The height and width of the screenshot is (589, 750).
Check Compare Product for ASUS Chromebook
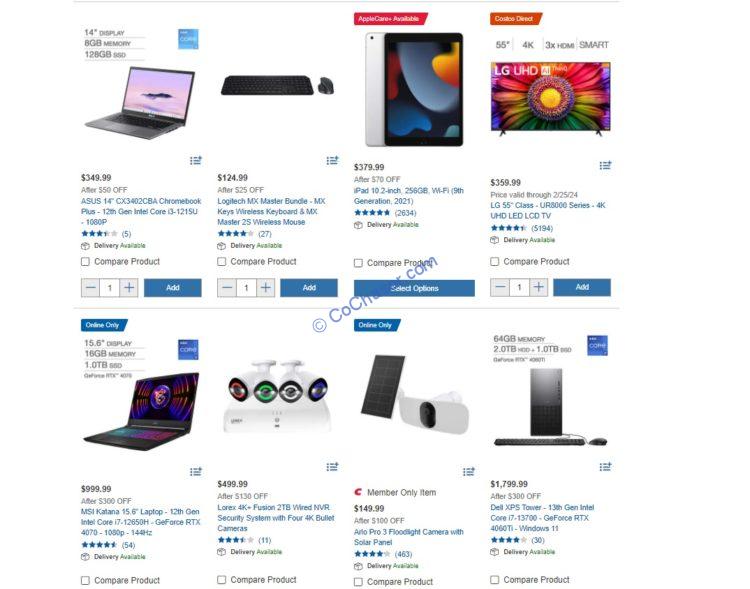pyautogui.click(x=85, y=262)
